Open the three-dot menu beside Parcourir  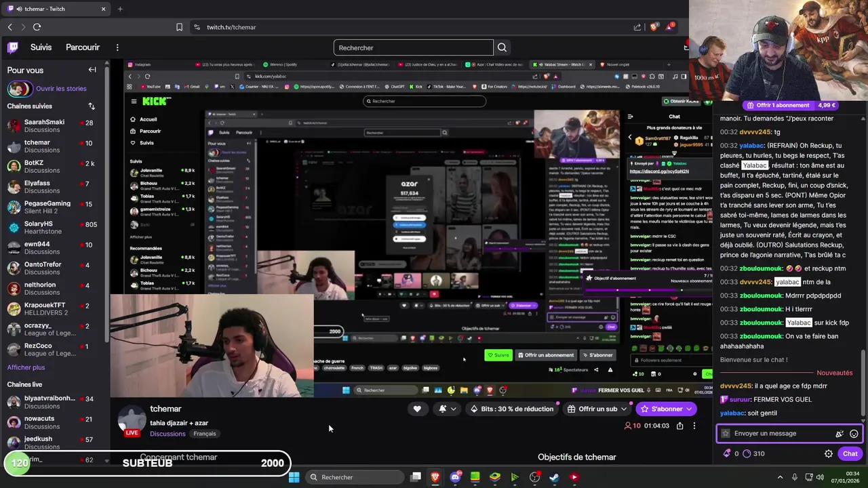[x=117, y=47]
